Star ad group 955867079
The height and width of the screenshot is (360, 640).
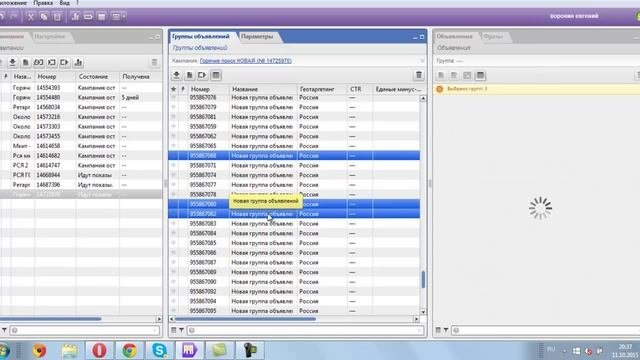pos(173,107)
